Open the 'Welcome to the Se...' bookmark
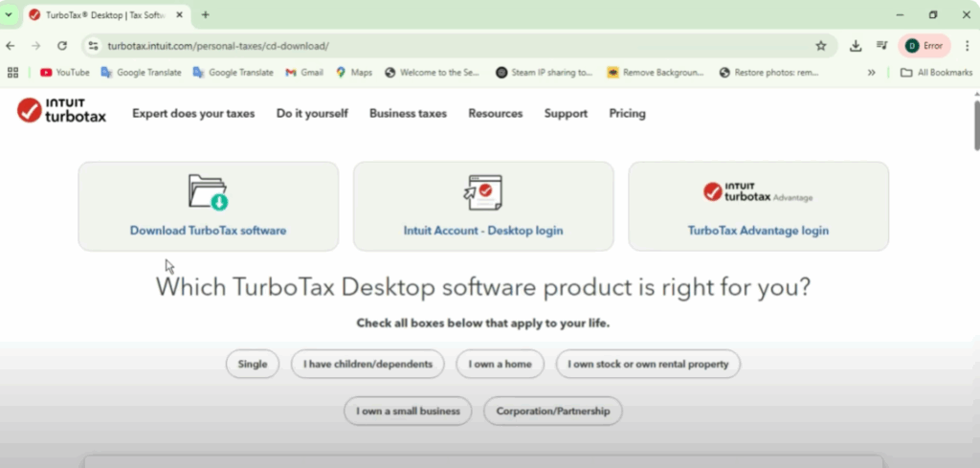Viewport: 980px width, 468px height. click(x=432, y=73)
